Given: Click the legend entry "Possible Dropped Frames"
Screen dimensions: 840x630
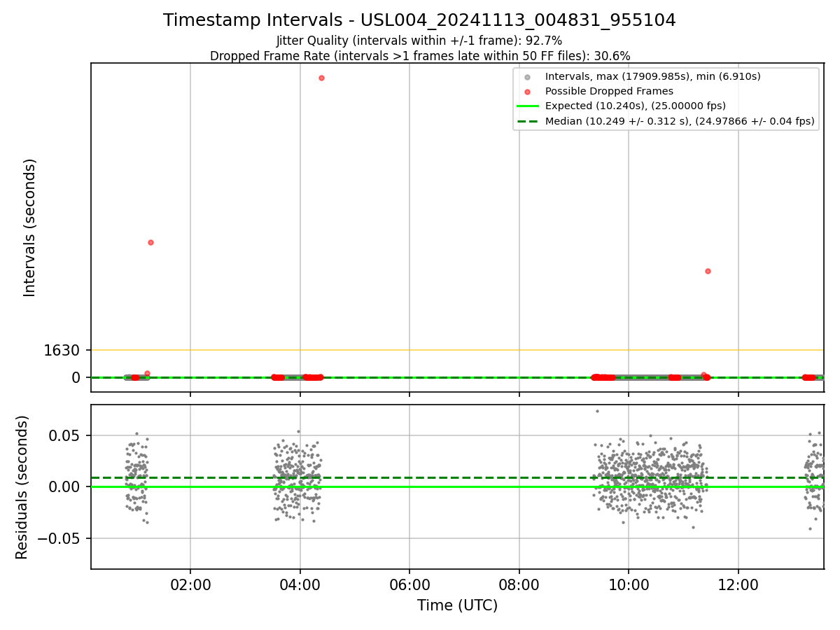Looking at the screenshot, I should coord(609,91).
